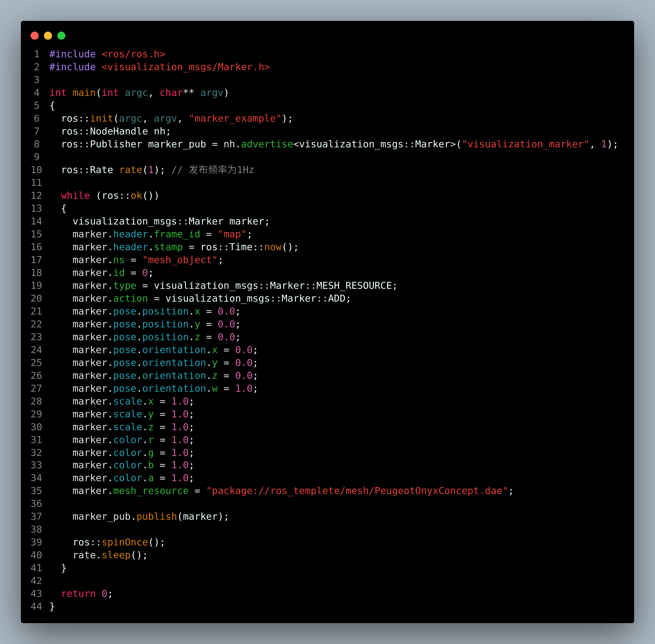This screenshot has height=644, width=655.
Task: Click the "main" function name
Action: pyautogui.click(x=84, y=93)
